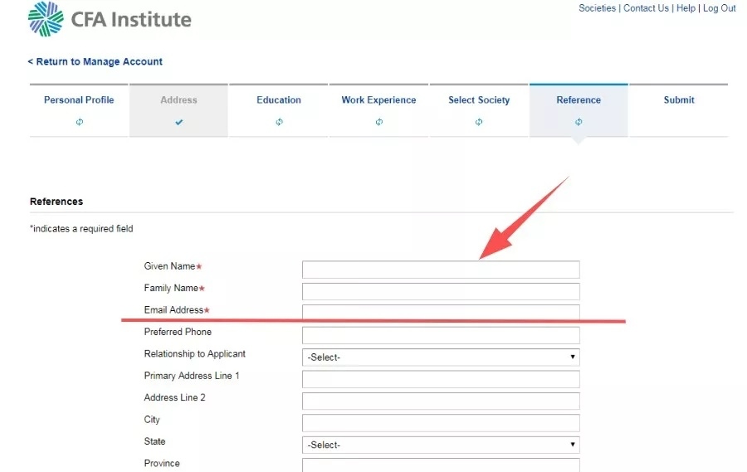747x472 pixels.
Task: Click the checkmark icon under Address
Action: tap(179, 122)
